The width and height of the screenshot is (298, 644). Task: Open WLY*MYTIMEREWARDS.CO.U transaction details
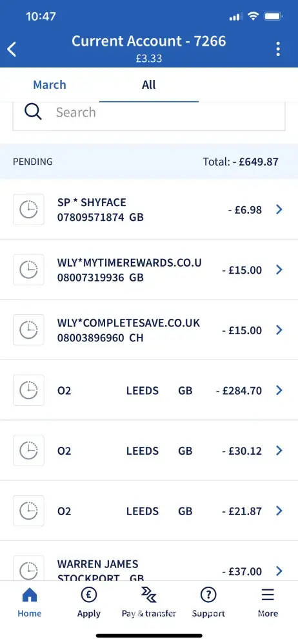(149, 269)
